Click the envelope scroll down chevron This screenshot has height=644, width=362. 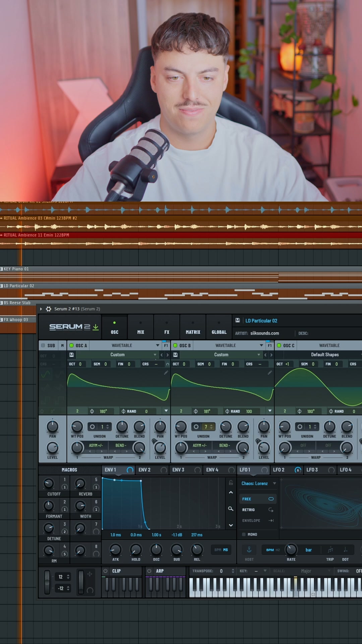pyautogui.click(x=231, y=525)
